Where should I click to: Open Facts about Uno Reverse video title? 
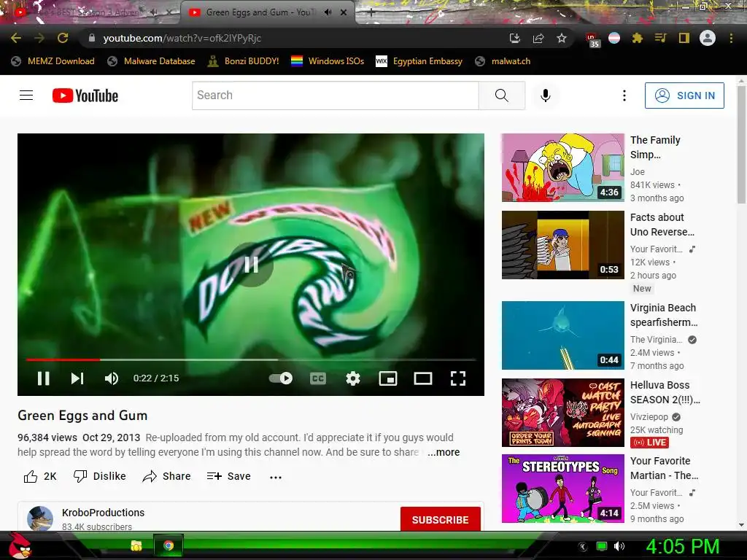pos(662,225)
